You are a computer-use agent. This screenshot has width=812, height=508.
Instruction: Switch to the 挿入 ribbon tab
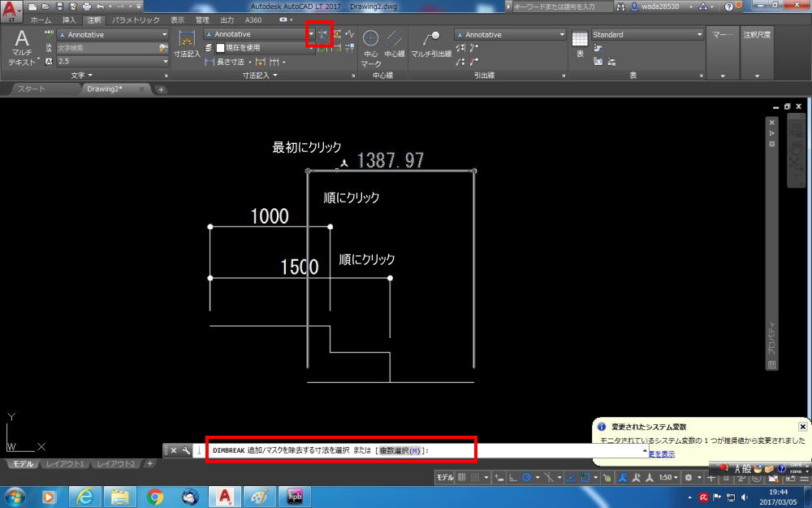click(69, 20)
